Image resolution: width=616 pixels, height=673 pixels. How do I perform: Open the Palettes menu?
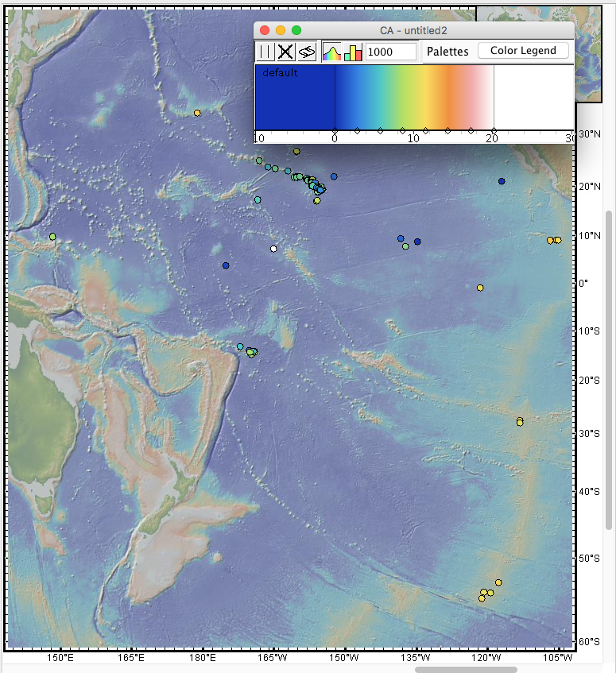(447, 52)
